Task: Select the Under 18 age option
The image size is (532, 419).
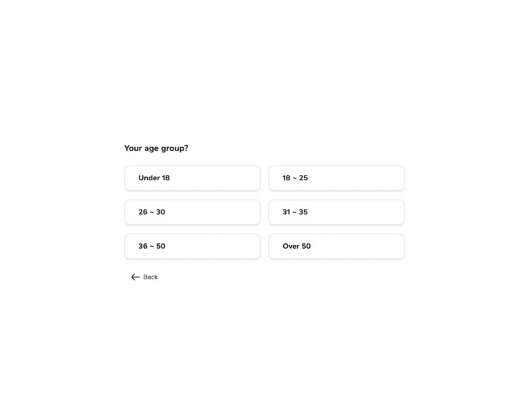Action: [192, 178]
